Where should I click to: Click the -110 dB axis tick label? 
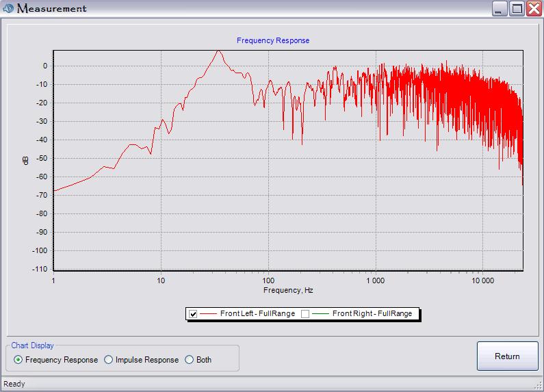point(40,269)
